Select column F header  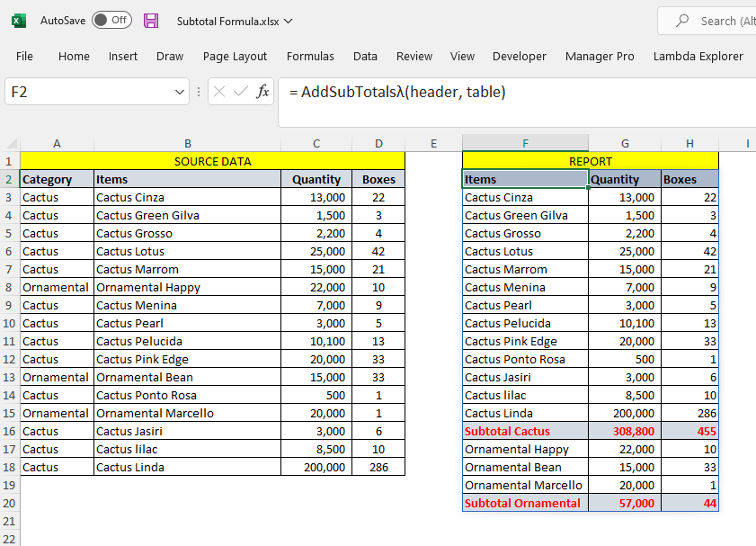[x=525, y=143]
